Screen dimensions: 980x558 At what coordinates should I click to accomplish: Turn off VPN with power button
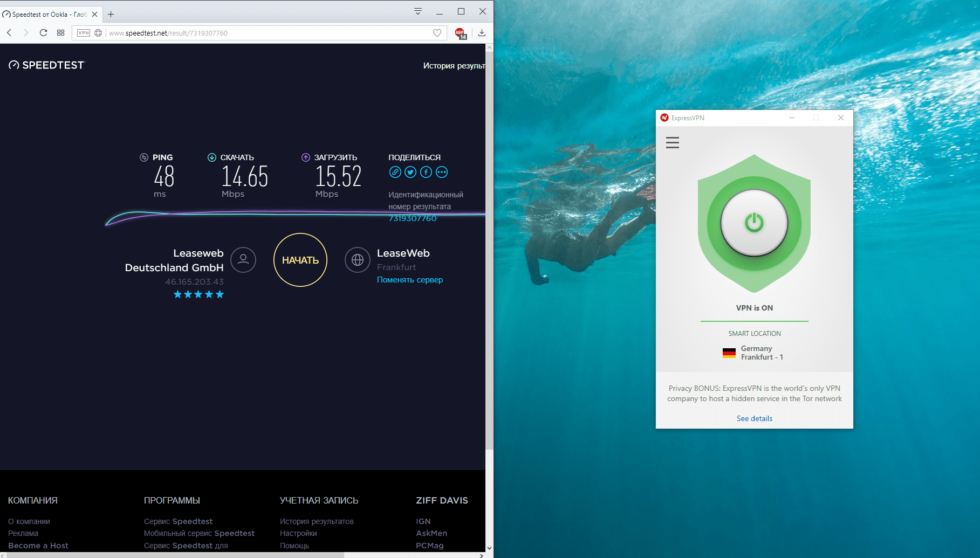tap(754, 223)
